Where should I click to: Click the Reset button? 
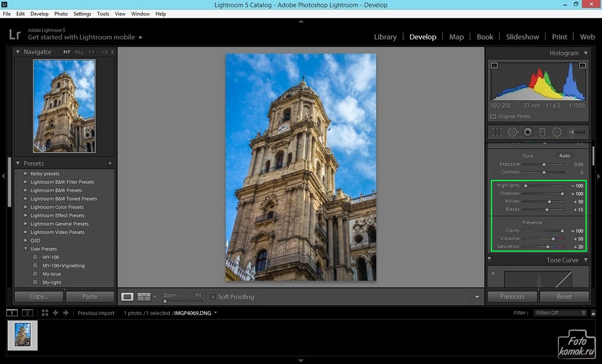click(x=564, y=296)
